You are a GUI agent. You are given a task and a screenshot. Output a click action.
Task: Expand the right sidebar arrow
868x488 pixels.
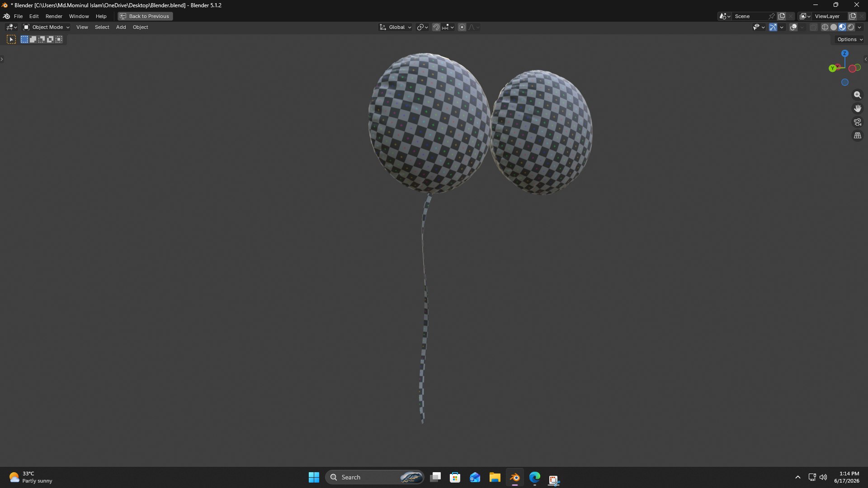coord(865,59)
